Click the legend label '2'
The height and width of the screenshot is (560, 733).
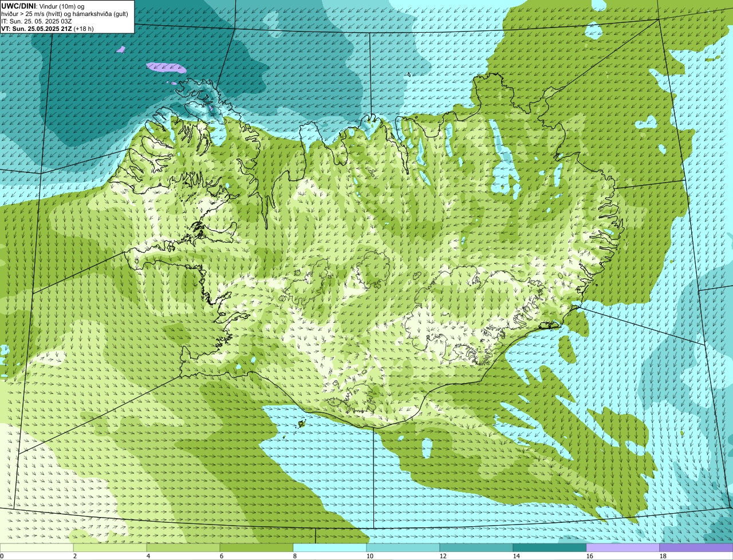[x=75, y=556]
